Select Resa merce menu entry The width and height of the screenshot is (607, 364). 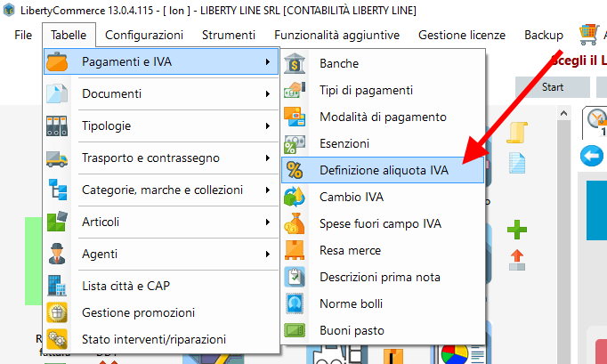[383, 251]
